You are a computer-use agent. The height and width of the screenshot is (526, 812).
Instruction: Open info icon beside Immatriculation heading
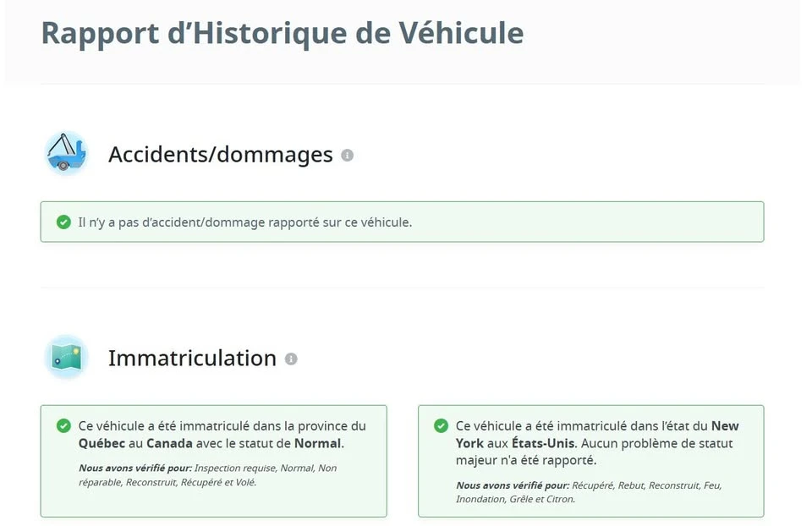(x=291, y=359)
